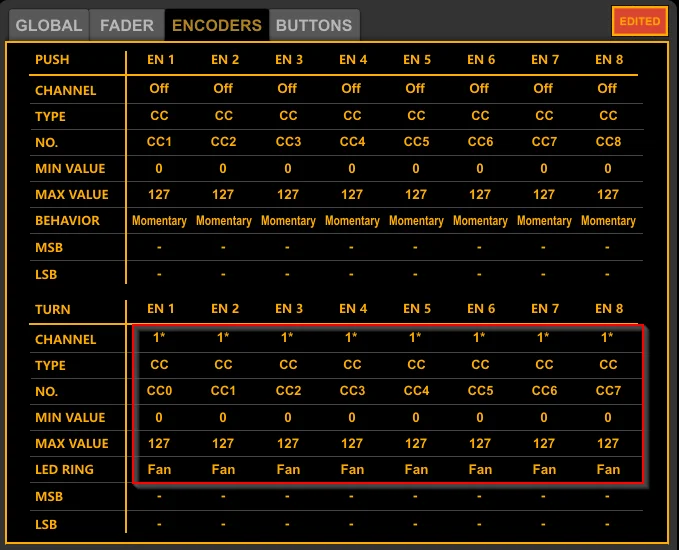Image resolution: width=679 pixels, height=550 pixels.
Task: Select TURN MIN VALUE 0 for EN 6
Action: pyautogui.click(x=479, y=417)
